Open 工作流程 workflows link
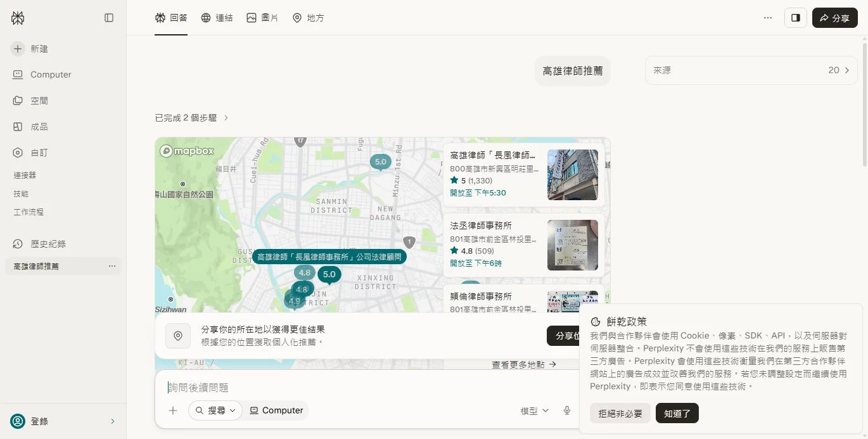The width and height of the screenshot is (868, 439). click(29, 212)
